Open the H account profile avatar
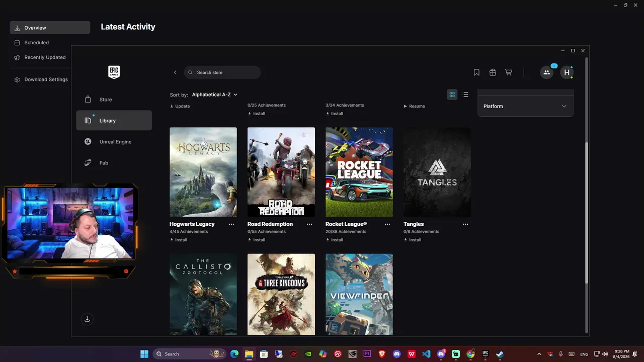Image resolution: width=644 pixels, height=362 pixels. (x=567, y=72)
